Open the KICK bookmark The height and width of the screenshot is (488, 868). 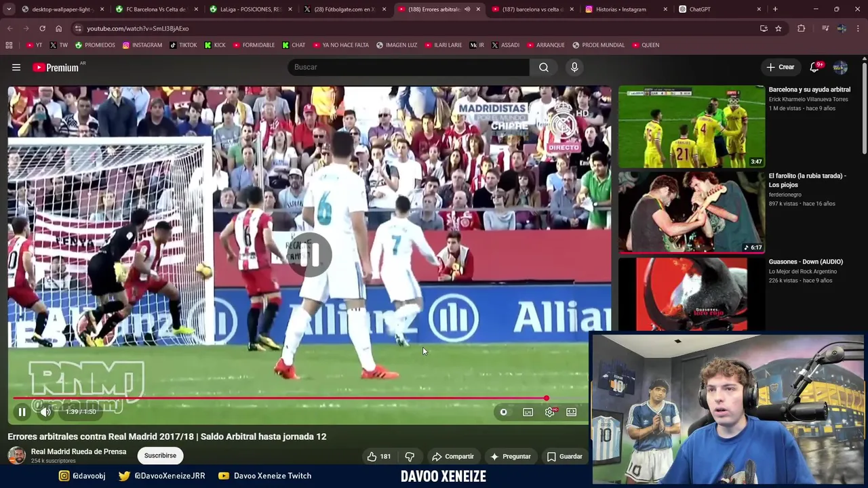click(x=214, y=45)
